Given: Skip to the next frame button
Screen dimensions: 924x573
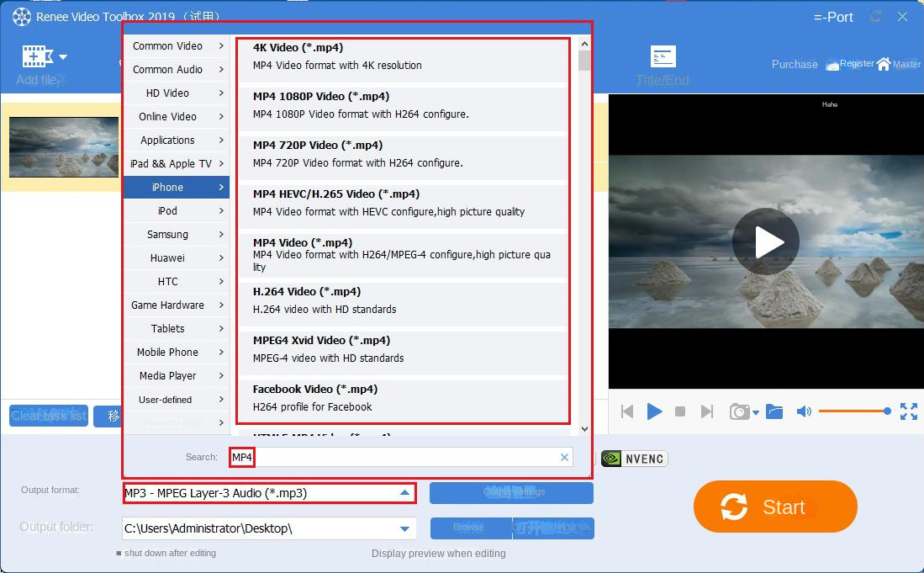Looking at the screenshot, I should coord(707,411).
